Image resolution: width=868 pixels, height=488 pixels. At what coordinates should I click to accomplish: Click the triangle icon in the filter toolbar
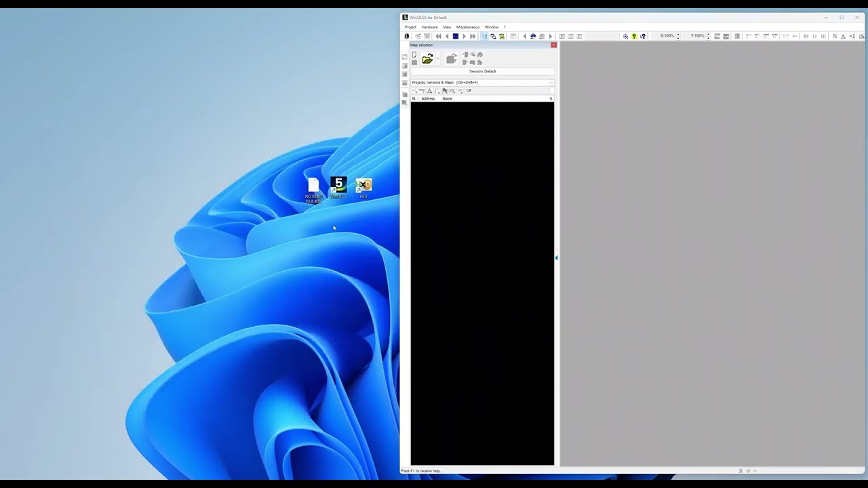click(429, 90)
